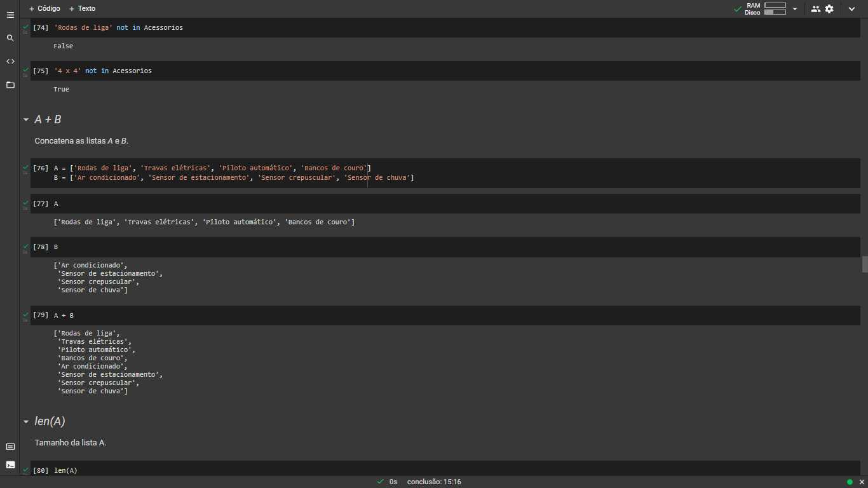Click 'Piloto automático' in cell 79 output

click(95, 350)
